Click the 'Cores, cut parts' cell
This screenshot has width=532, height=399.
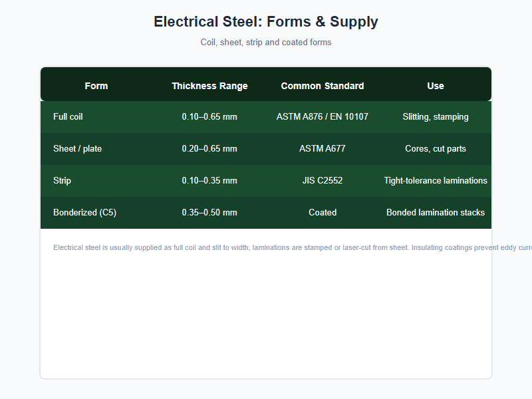[436, 149]
